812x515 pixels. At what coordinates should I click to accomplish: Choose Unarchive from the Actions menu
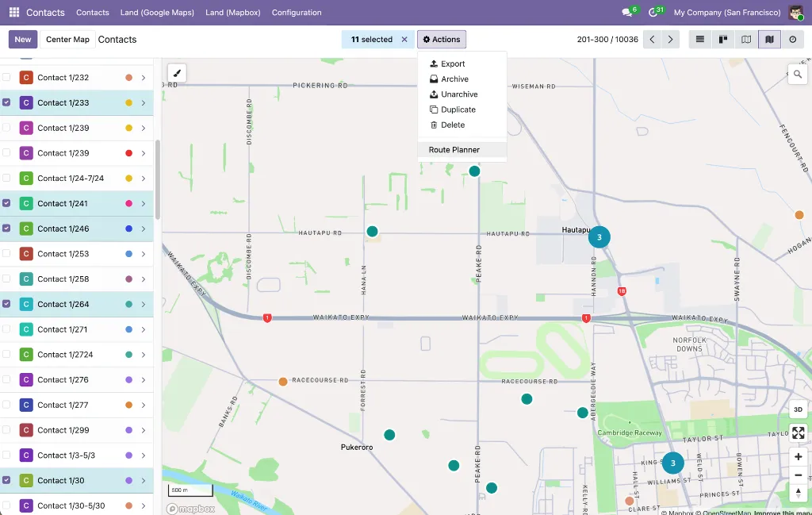pos(462,94)
